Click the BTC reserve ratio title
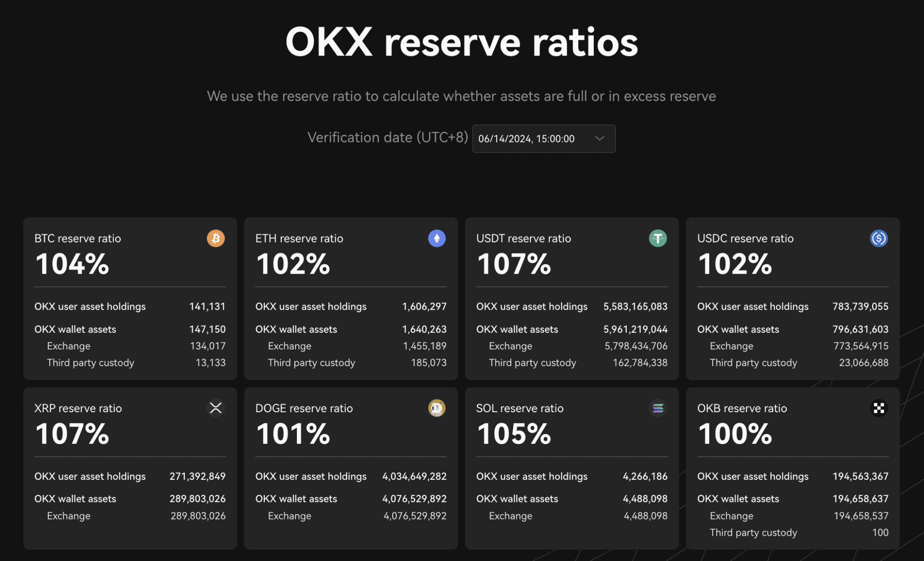This screenshot has width=924, height=561. click(x=78, y=239)
